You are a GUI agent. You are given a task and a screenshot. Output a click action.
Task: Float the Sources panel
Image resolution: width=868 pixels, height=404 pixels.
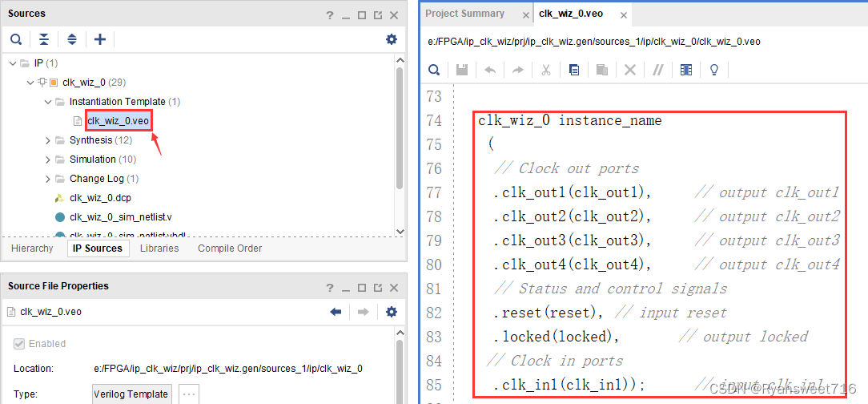pyautogui.click(x=377, y=15)
